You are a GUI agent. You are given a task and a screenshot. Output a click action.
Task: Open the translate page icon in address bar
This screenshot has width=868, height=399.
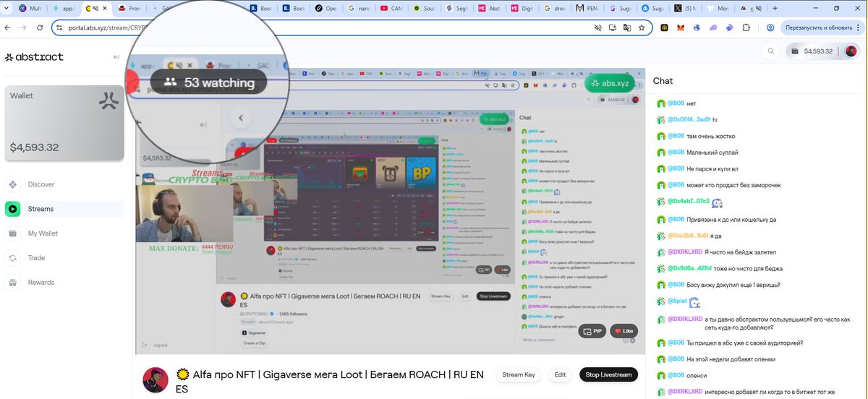coord(628,27)
